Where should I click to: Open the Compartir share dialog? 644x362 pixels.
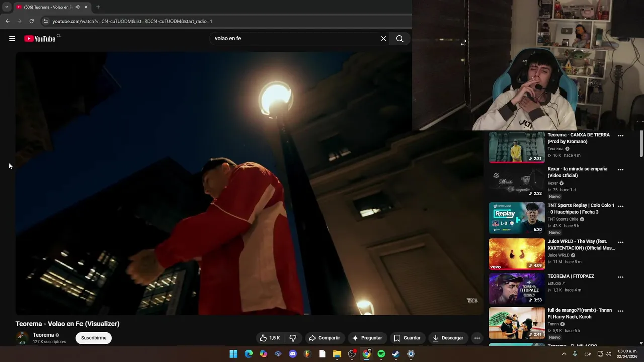324,338
